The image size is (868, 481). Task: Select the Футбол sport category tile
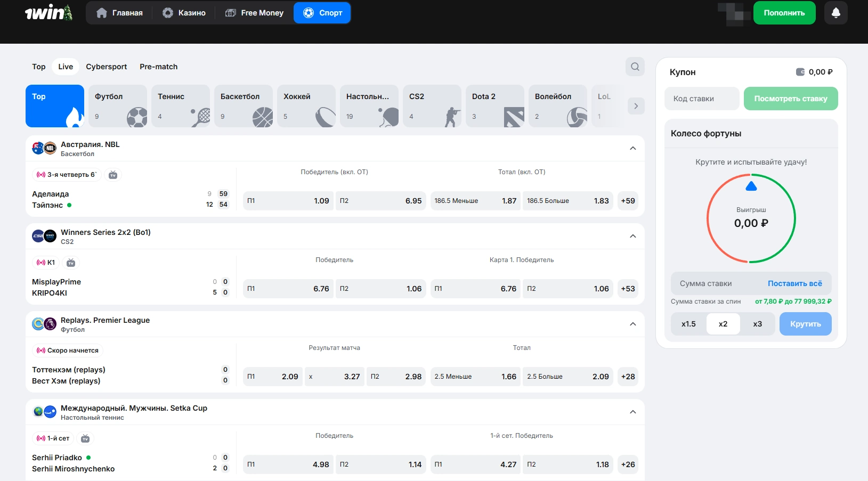click(x=118, y=106)
